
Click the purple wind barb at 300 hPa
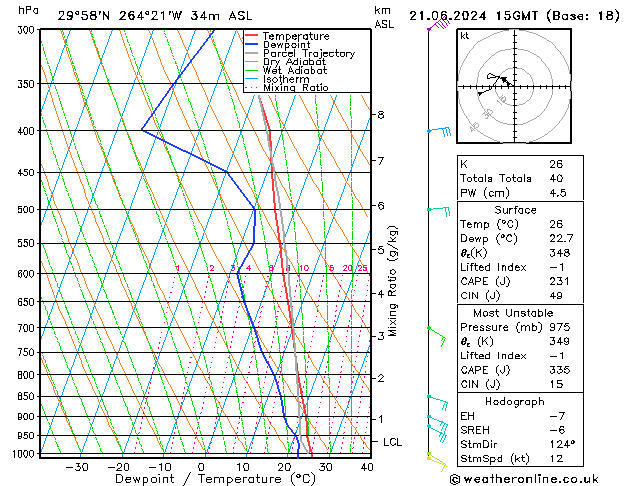pos(439,24)
